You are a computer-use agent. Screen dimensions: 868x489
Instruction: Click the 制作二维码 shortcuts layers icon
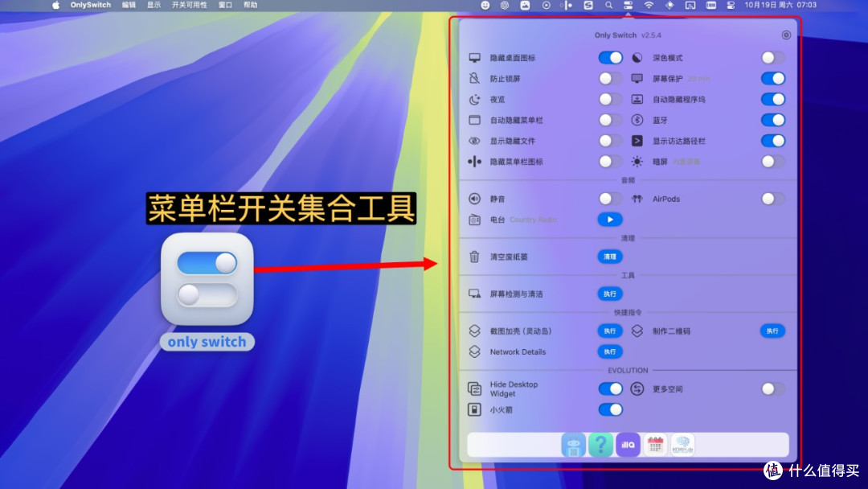pos(637,331)
